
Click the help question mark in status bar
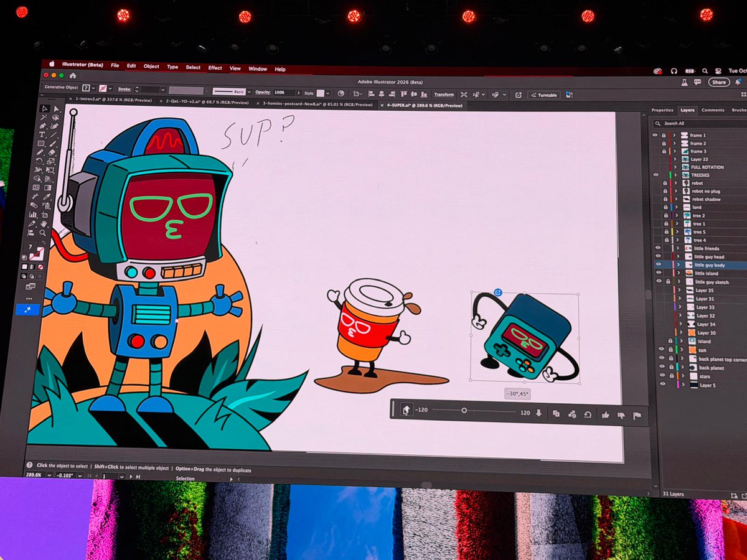tap(29, 465)
